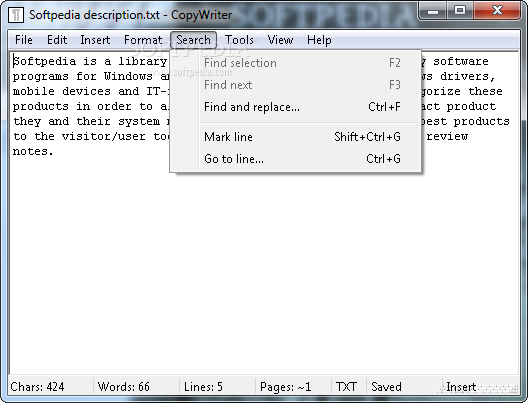
Task: Close the CopyWriter window
Action: [x=497, y=11]
